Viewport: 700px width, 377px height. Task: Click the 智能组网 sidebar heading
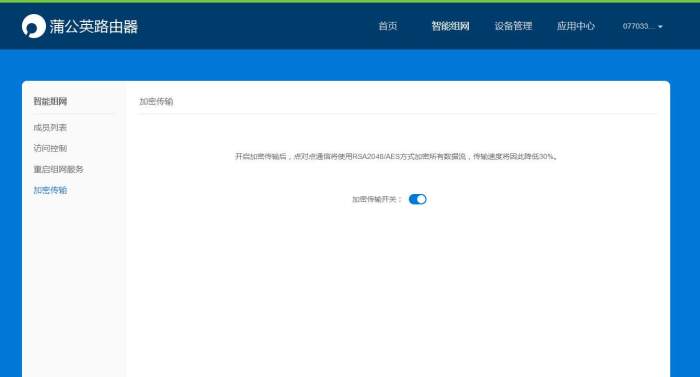(50, 101)
